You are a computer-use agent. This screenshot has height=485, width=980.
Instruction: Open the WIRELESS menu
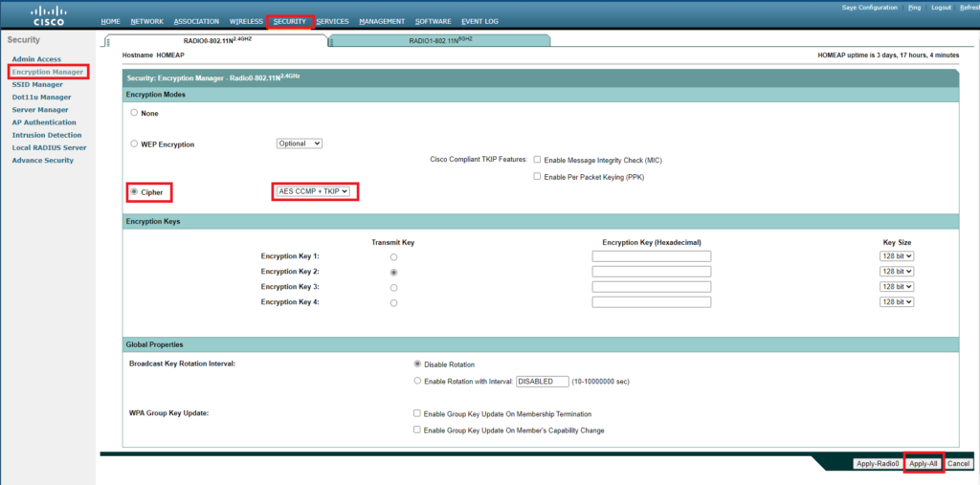(246, 21)
